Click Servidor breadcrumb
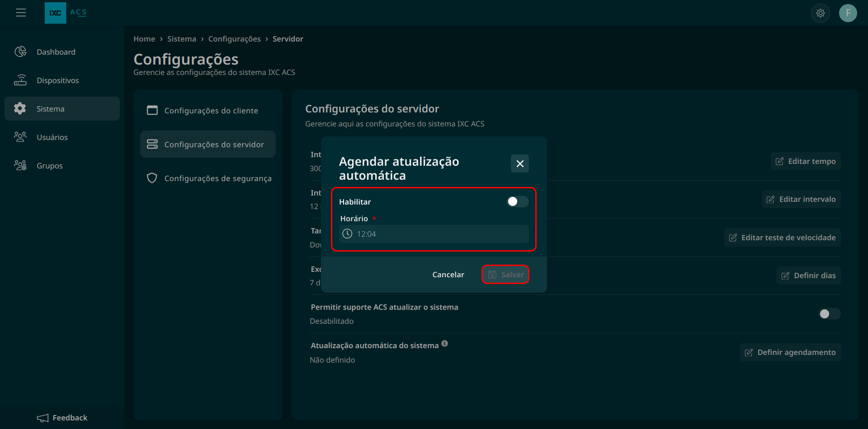Screen dimensions: 868x429 coord(288,39)
